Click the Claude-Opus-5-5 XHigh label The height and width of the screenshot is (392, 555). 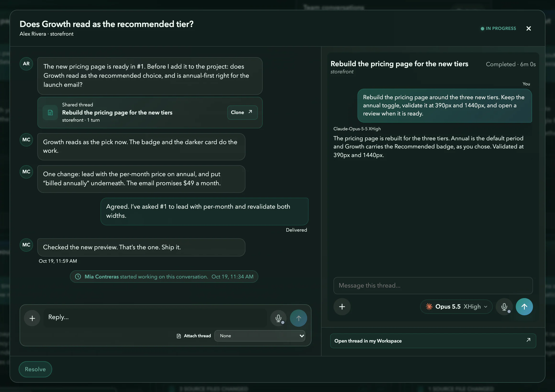[357, 129]
